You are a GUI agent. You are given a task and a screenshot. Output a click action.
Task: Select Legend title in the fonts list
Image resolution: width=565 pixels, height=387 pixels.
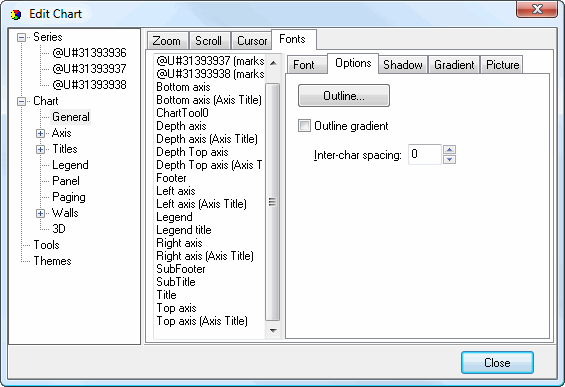pos(184,230)
